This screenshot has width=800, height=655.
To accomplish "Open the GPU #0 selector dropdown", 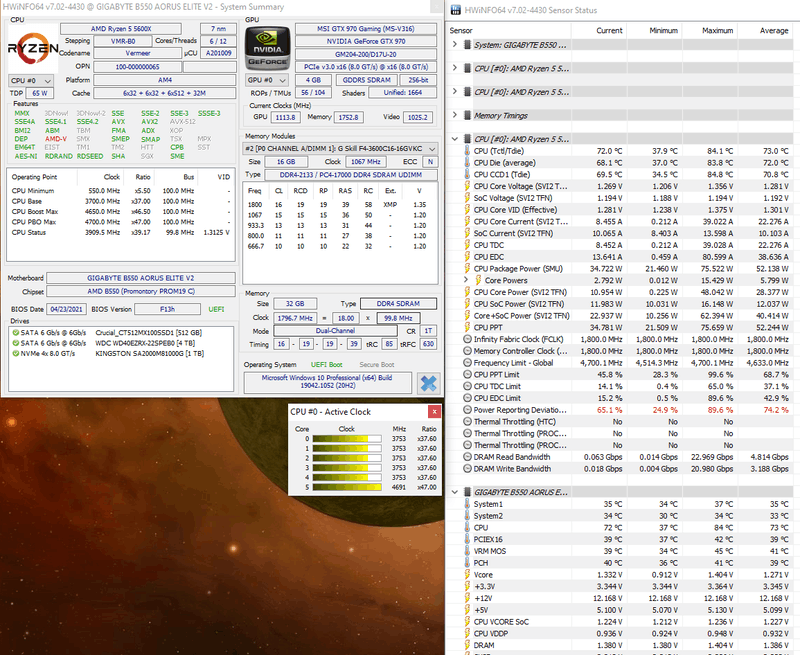I will (x=267, y=80).
